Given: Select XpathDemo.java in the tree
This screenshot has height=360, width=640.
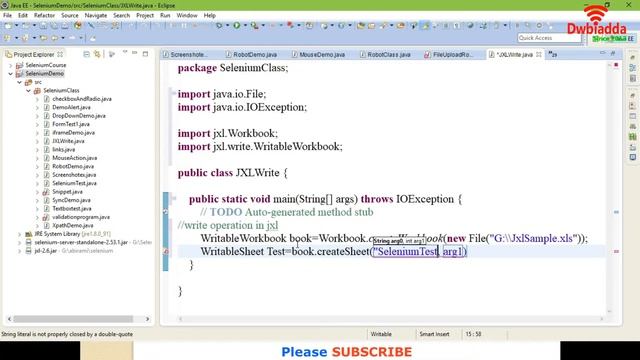Looking at the screenshot, I should (73, 226).
